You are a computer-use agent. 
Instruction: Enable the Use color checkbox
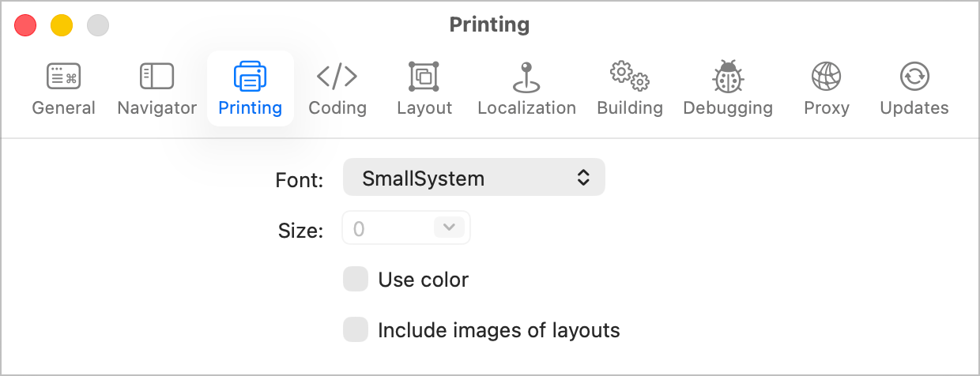pyautogui.click(x=356, y=280)
